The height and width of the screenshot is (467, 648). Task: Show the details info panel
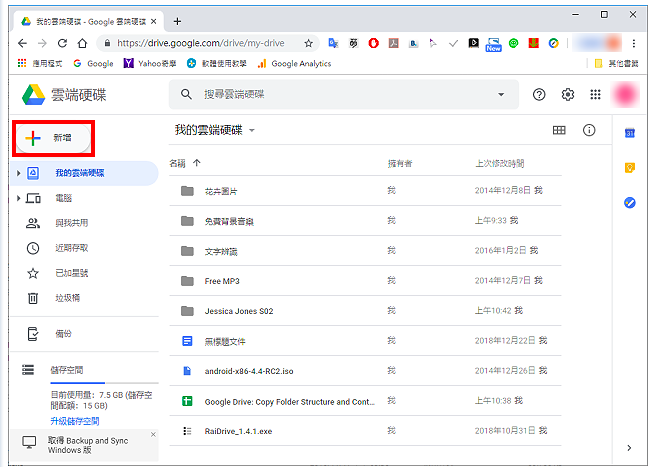click(589, 130)
